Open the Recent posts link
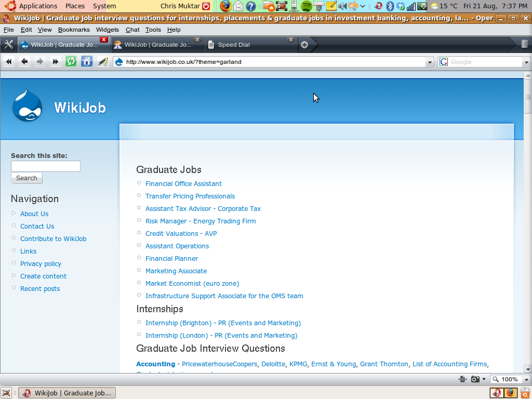Image resolution: width=532 pixels, height=399 pixels. pyautogui.click(x=40, y=289)
